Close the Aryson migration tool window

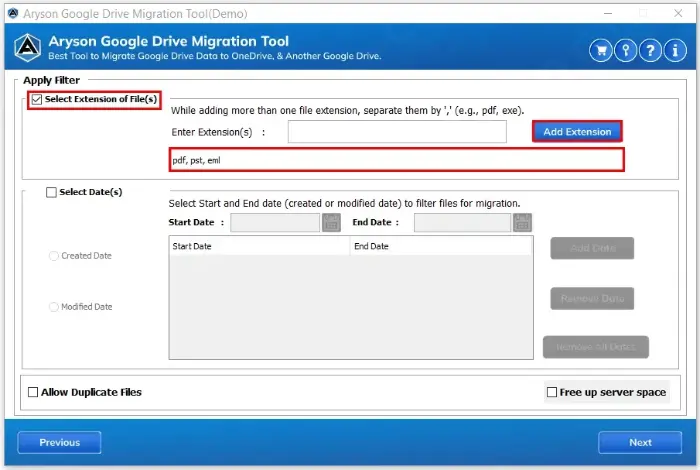coord(678,13)
